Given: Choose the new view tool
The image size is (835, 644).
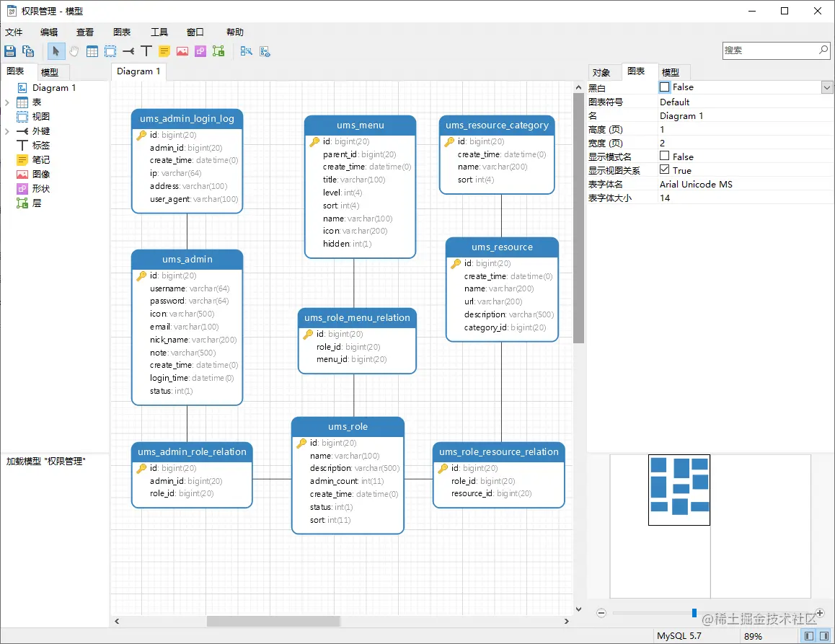Looking at the screenshot, I should click(x=110, y=51).
